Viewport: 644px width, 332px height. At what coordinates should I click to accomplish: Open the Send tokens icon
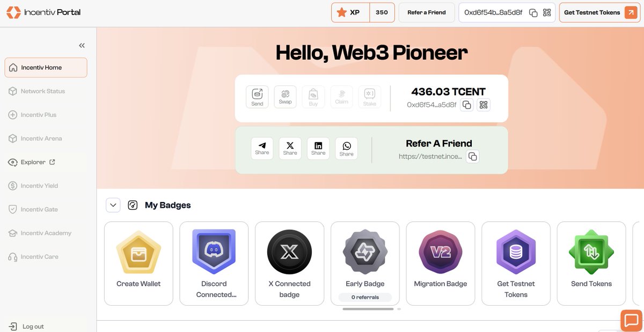pyautogui.click(x=257, y=97)
